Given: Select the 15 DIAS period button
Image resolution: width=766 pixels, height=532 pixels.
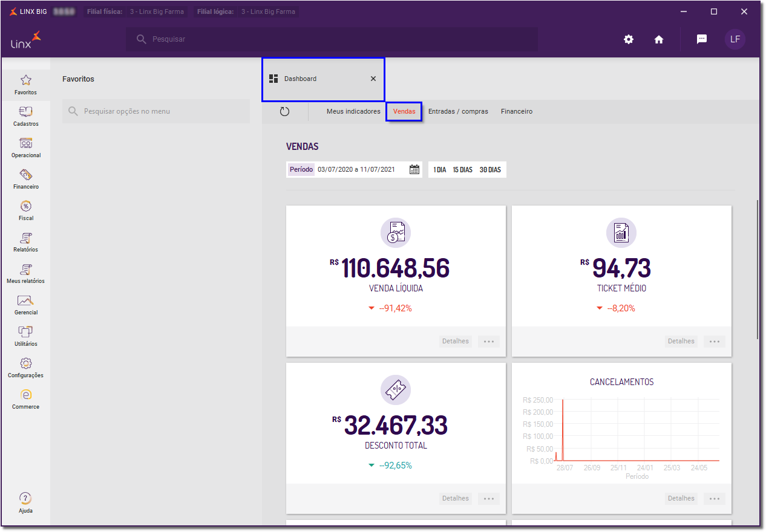Looking at the screenshot, I should click(463, 170).
